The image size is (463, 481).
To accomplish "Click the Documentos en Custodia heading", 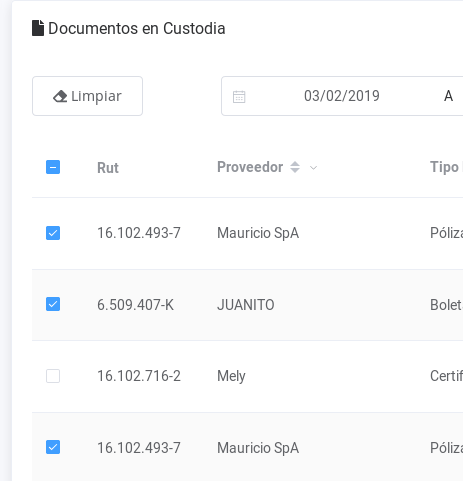I will [x=137, y=28].
